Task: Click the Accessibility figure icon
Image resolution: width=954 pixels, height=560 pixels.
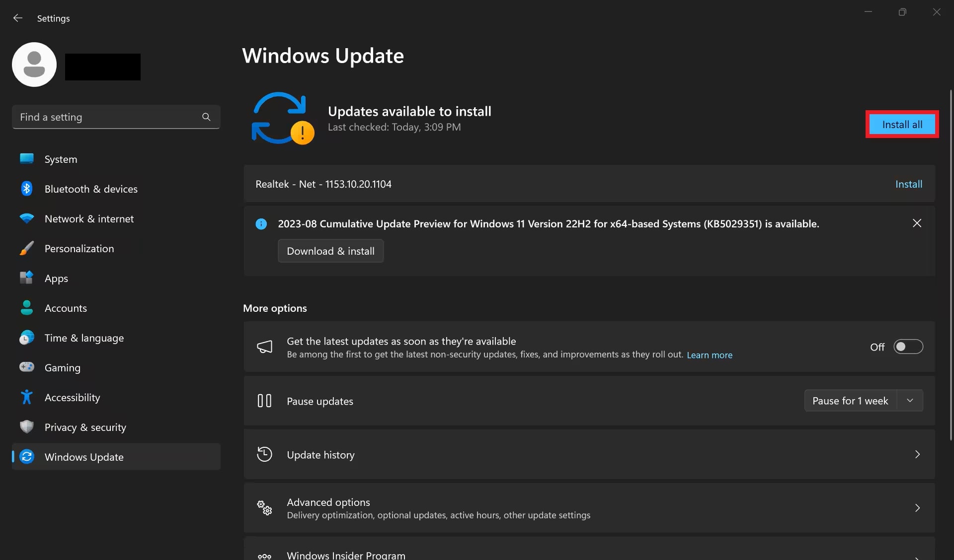Action: tap(27, 397)
